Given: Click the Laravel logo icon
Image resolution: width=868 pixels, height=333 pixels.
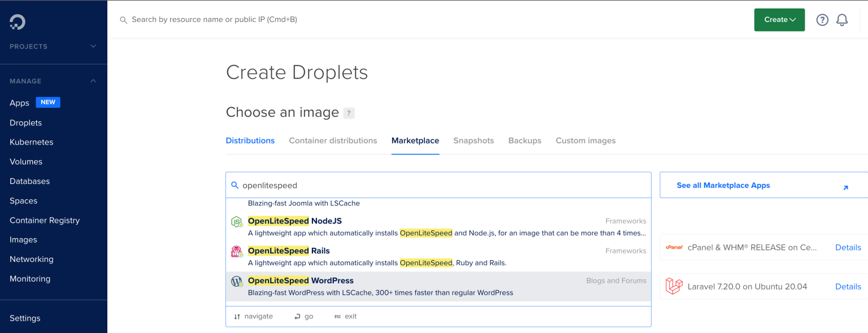Looking at the screenshot, I should click(674, 286).
